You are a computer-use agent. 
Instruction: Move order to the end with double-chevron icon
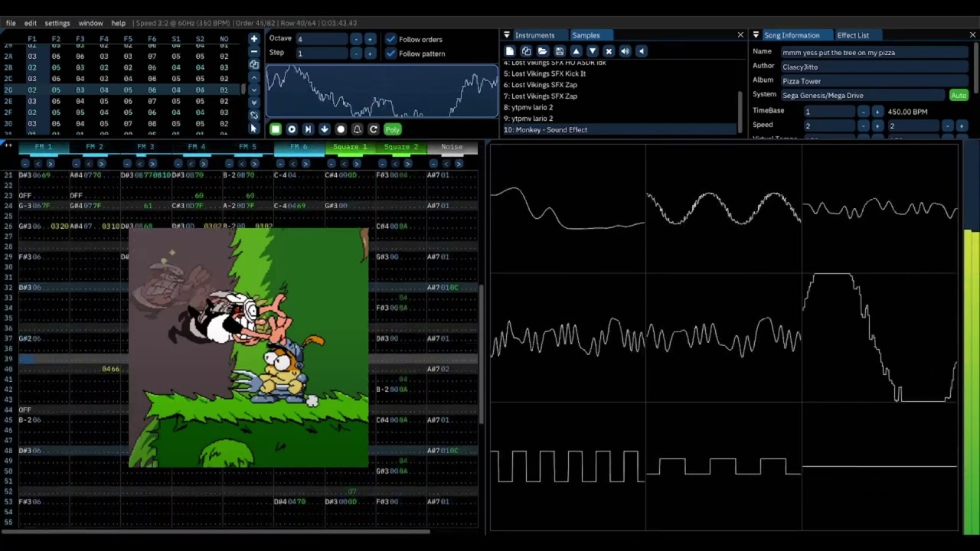click(254, 103)
